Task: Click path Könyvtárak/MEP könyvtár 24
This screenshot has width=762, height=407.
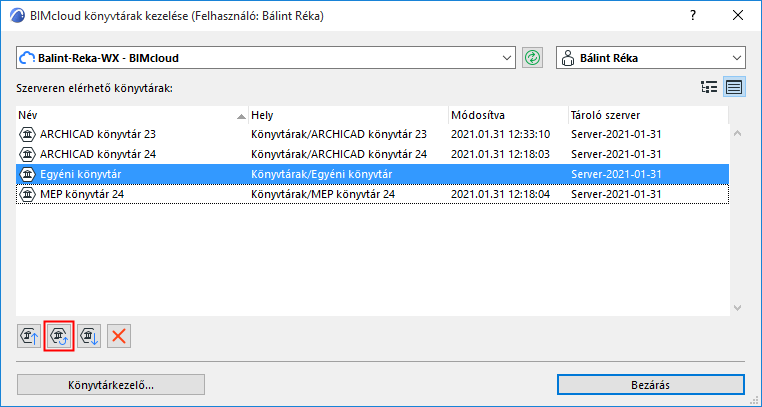Action: (323, 194)
